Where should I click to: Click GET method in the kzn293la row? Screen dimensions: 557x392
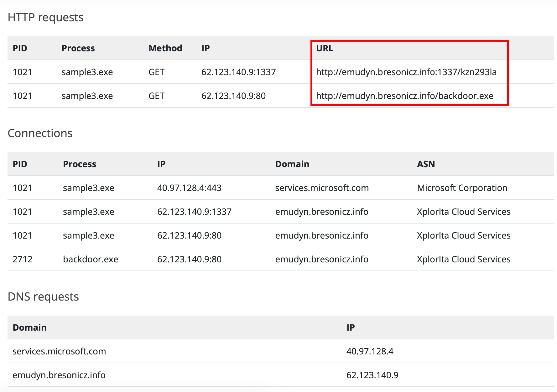(x=156, y=72)
